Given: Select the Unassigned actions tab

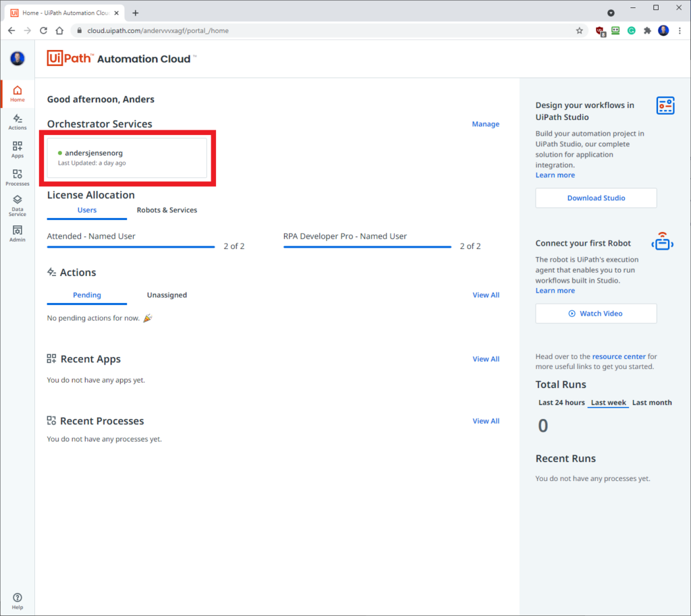Looking at the screenshot, I should 167,296.
